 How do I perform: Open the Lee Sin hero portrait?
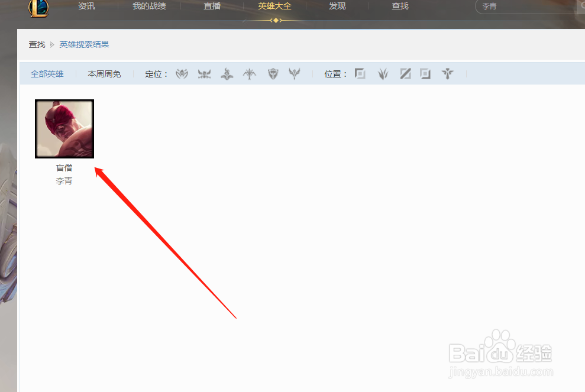64,129
